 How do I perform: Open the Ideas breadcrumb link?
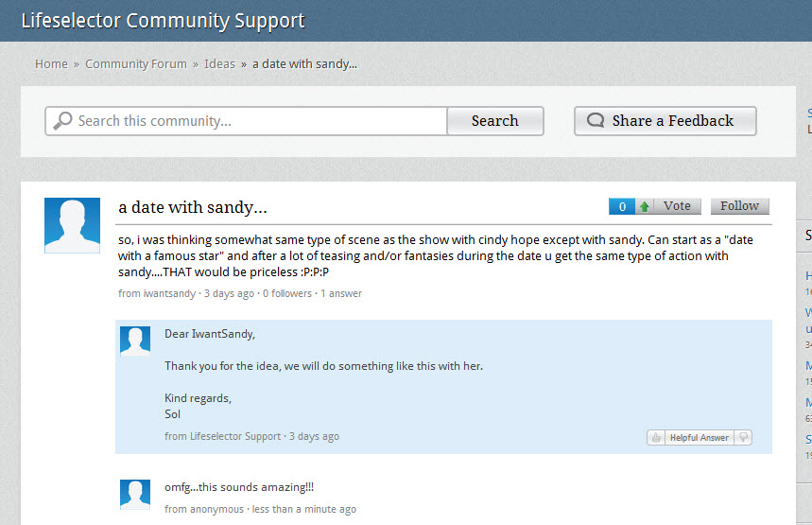point(219,64)
